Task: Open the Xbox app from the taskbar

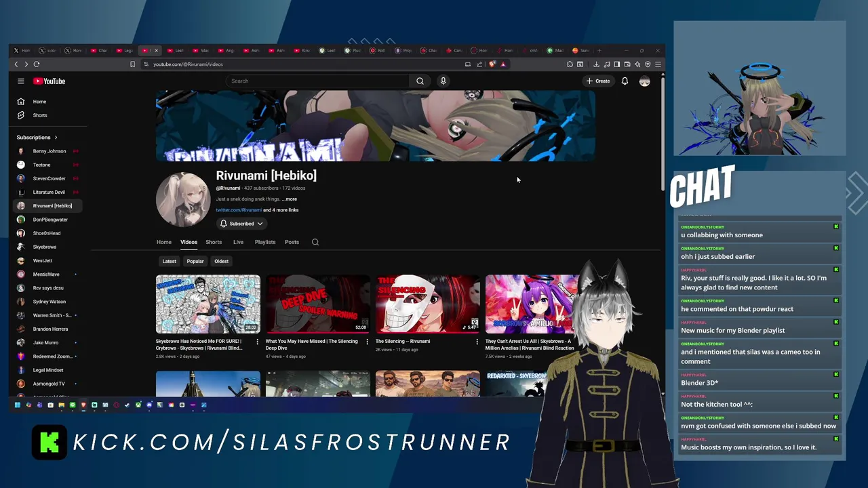Action: point(138,405)
